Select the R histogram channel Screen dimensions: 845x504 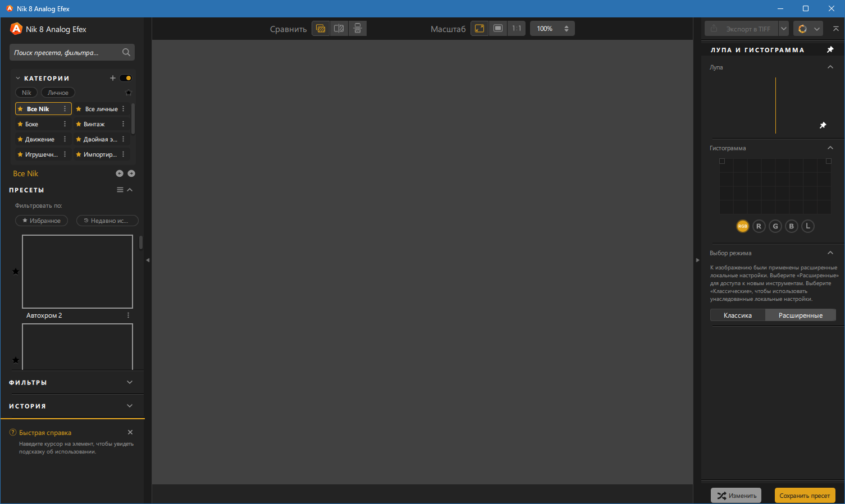click(x=759, y=226)
